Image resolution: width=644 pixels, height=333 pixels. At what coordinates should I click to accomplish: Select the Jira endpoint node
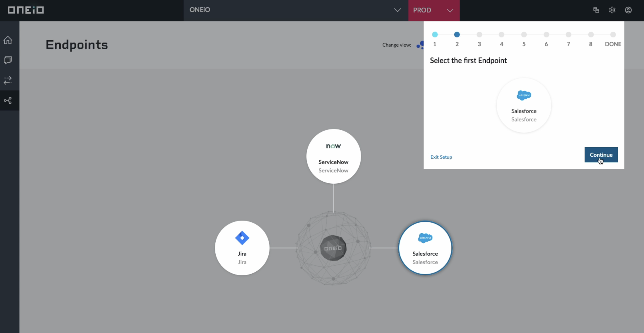tap(242, 248)
